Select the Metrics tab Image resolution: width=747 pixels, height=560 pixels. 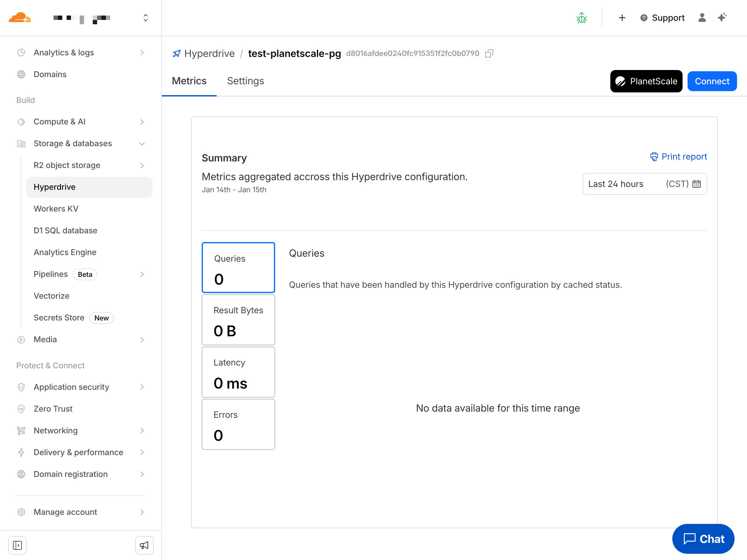(189, 81)
